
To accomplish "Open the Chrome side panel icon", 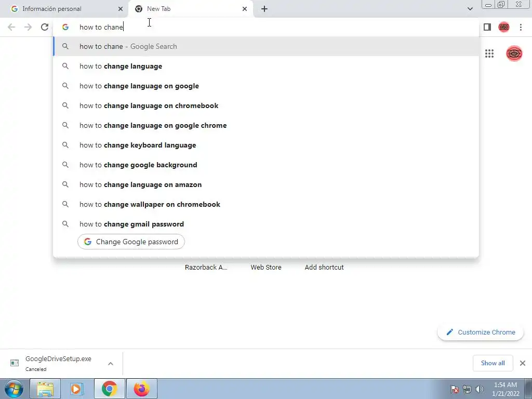I will 487,27.
